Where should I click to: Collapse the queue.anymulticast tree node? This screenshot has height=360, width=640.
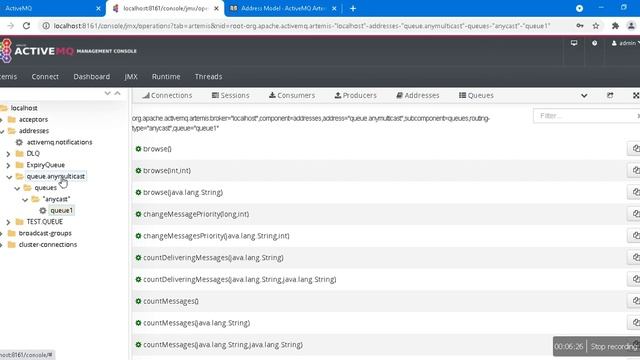point(9,177)
